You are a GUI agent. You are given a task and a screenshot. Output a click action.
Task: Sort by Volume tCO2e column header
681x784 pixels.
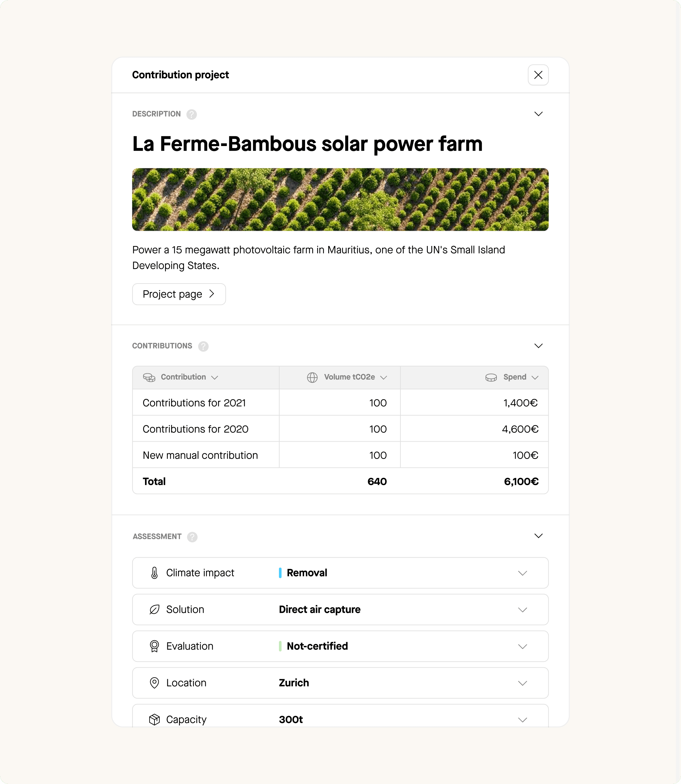[x=349, y=377]
